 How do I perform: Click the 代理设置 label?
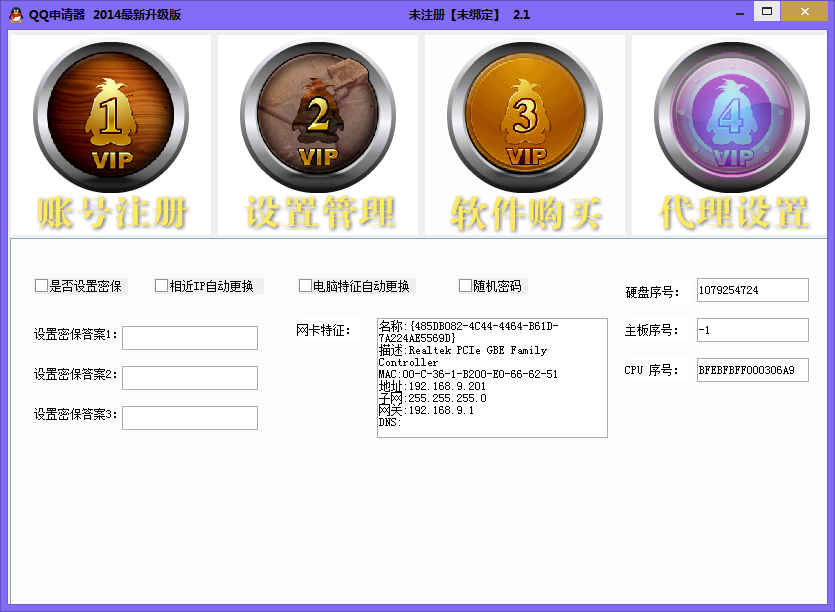click(x=731, y=209)
